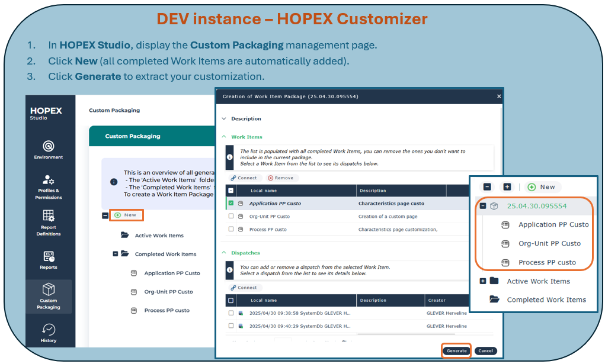This screenshot has height=364, width=605.
Task: Click the Remove icon button in Work Items
Action: 280,178
